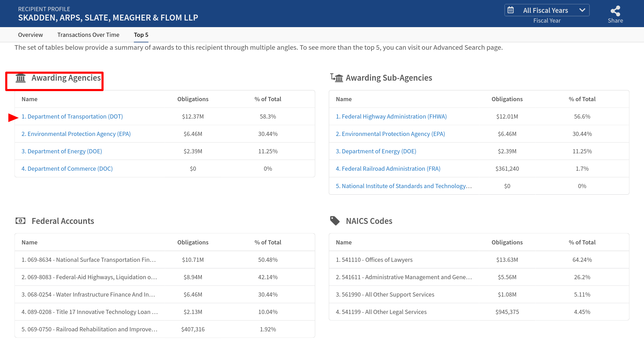This screenshot has width=644, height=355.
Task: Click the Awarding Sub-Agencies heading
Action: coord(389,78)
